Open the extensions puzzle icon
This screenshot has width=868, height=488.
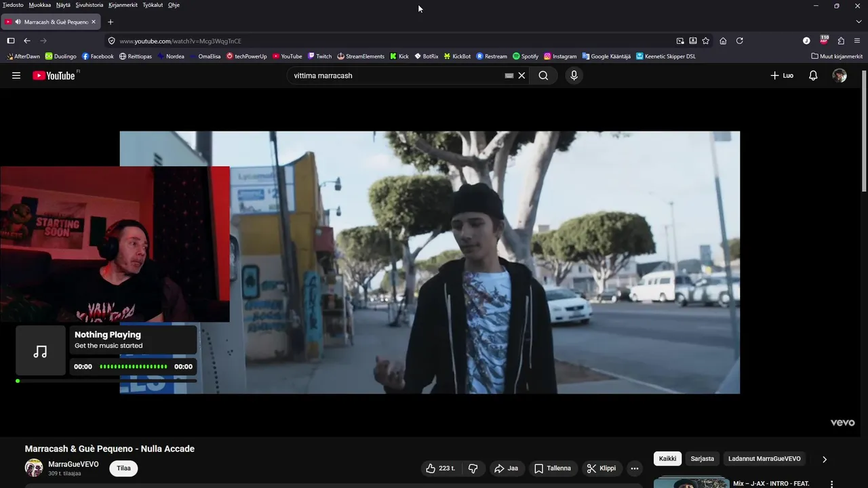(841, 41)
